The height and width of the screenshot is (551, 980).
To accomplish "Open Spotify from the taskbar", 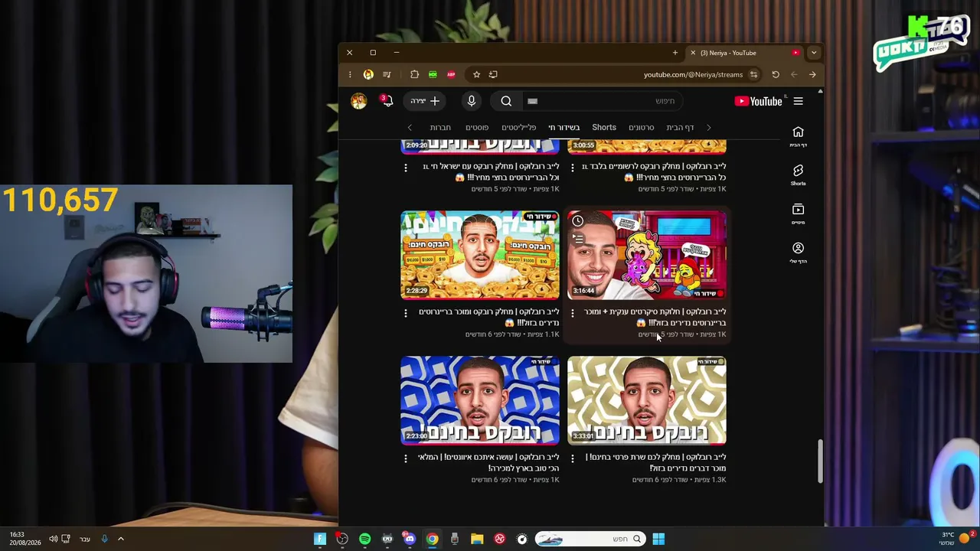I will click(x=364, y=539).
